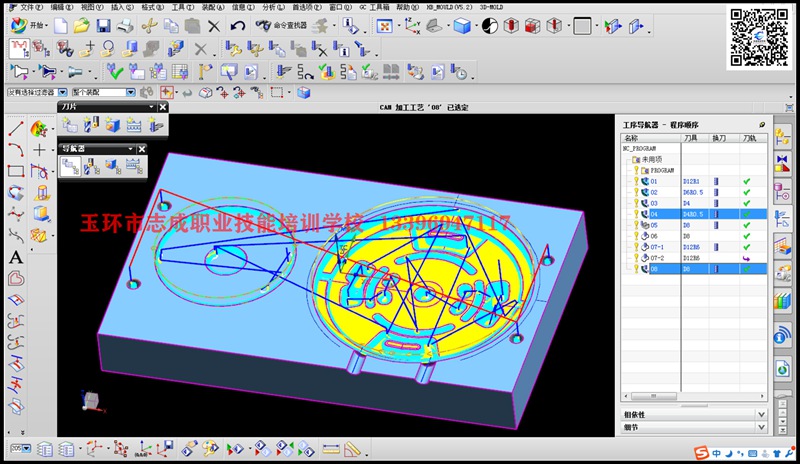The image size is (800, 464).
Task: Click the blue shaded cube rendering icon
Action: [x=462, y=26]
